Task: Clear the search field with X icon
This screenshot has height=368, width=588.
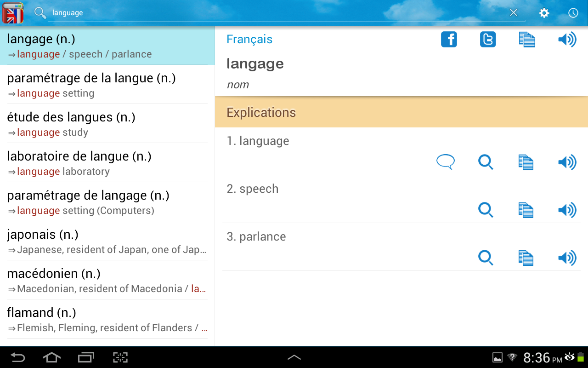Action: click(x=514, y=12)
